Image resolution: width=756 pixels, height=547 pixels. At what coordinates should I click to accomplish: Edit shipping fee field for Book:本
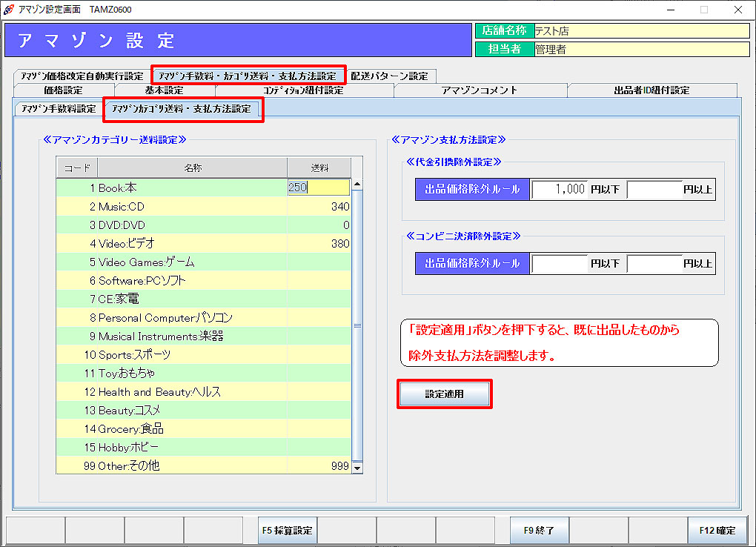coord(319,188)
